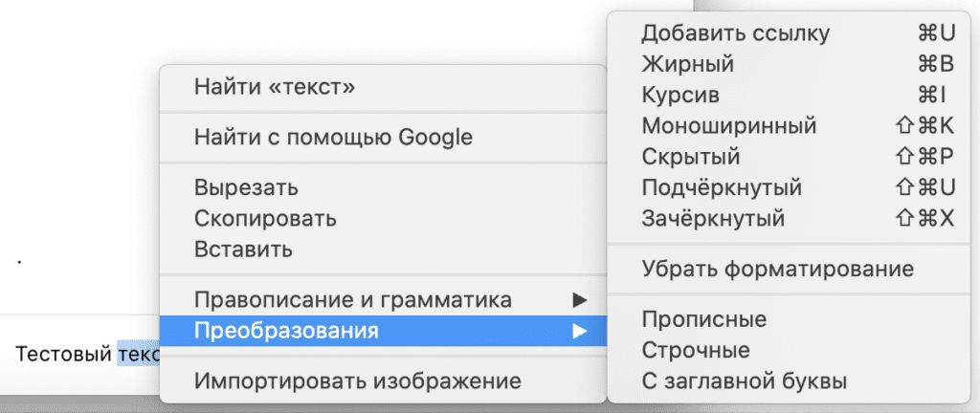Convert text with «Прописные»
Screen dimensions: 980x413
click(x=703, y=319)
